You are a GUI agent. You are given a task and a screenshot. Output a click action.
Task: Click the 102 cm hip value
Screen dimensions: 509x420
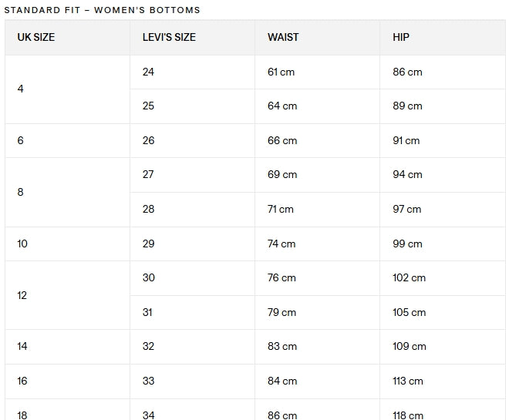pyautogui.click(x=409, y=278)
